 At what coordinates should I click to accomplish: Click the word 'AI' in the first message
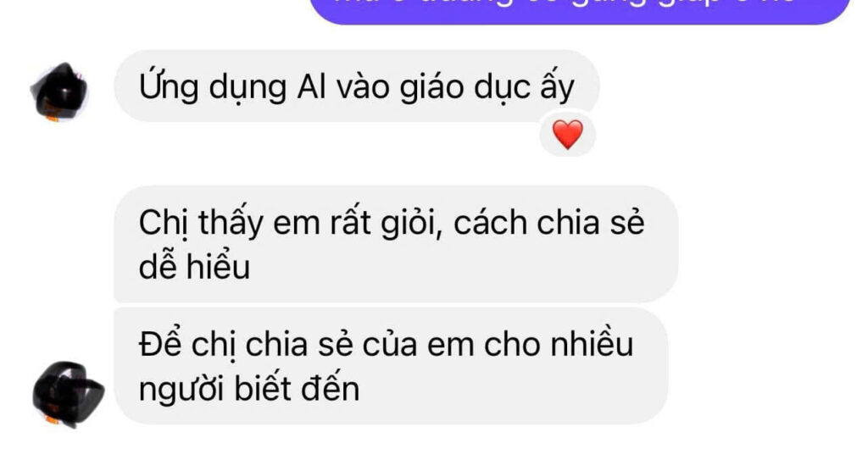click(x=311, y=86)
